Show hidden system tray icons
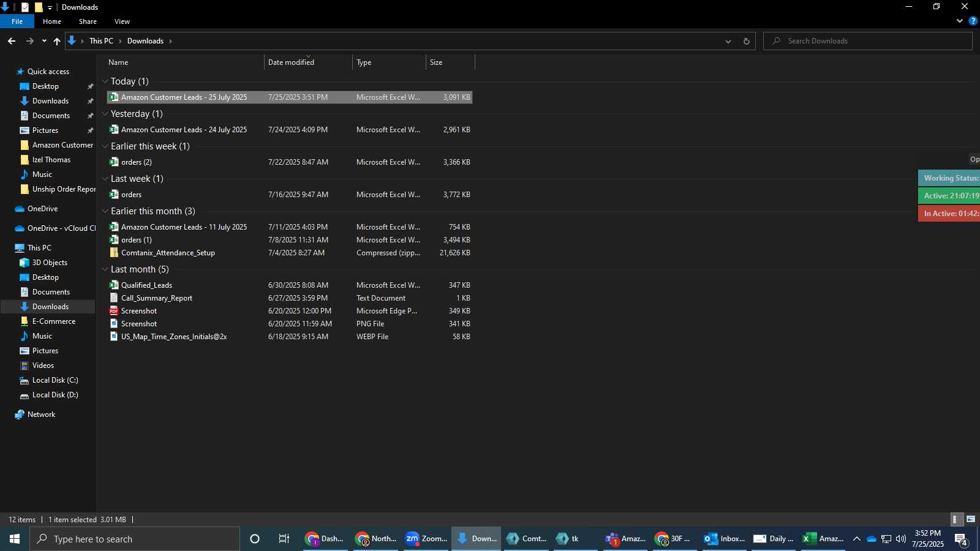 856,539
